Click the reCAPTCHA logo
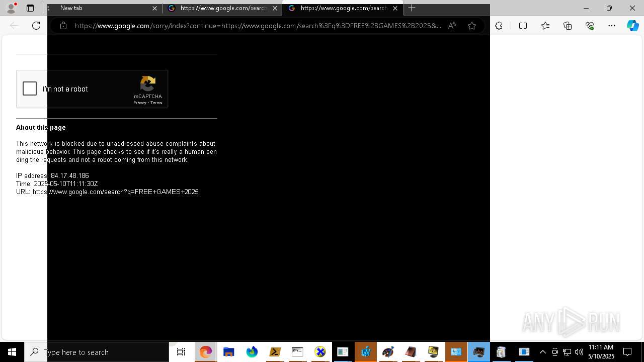This screenshot has height=362, width=644. pos(148,84)
